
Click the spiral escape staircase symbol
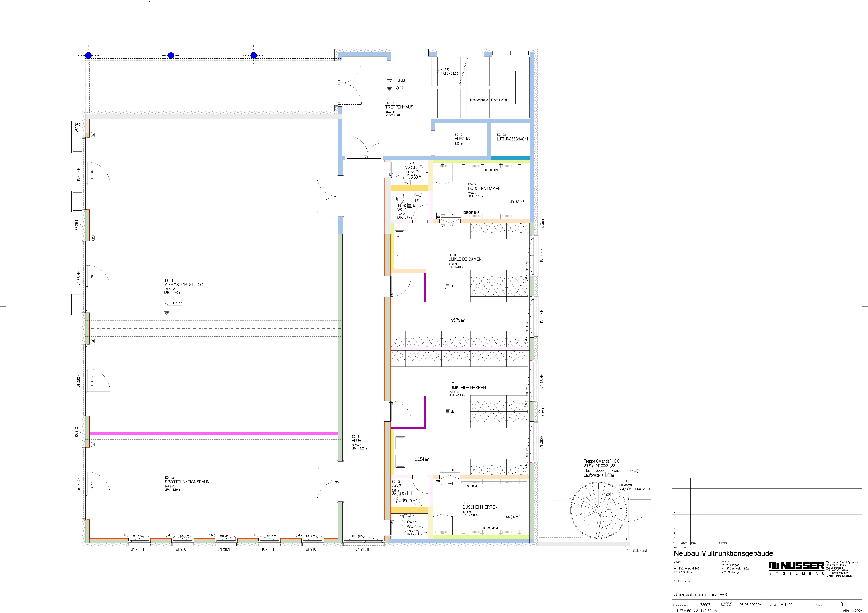[x=598, y=510]
